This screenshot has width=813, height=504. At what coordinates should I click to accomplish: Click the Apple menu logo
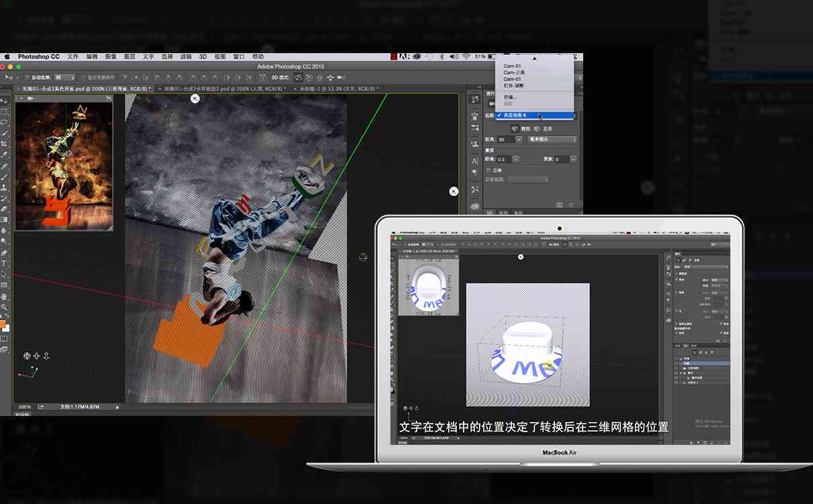7,56
